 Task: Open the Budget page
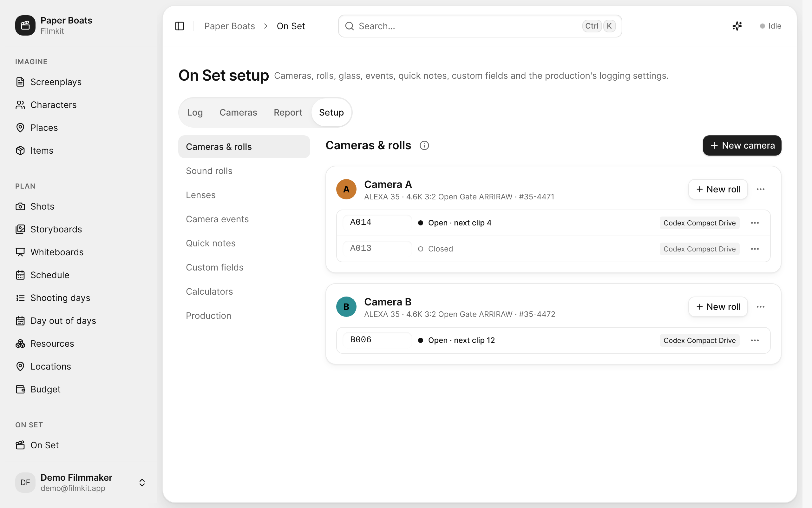click(x=81, y=389)
